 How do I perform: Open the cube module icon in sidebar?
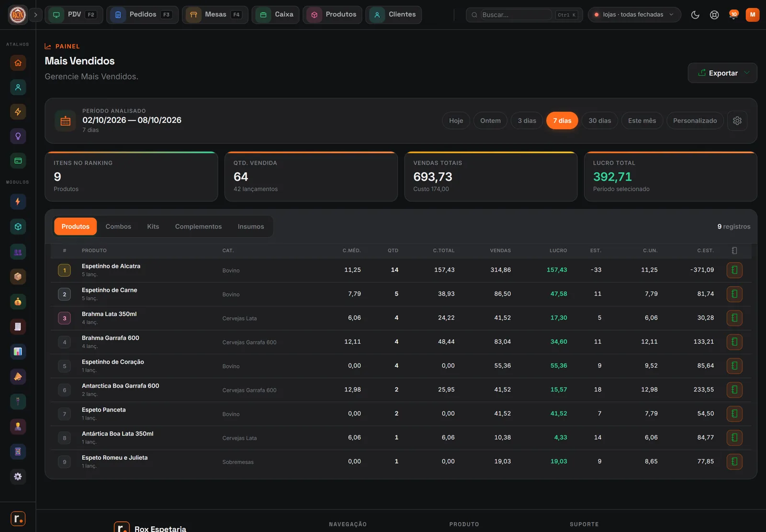18,227
